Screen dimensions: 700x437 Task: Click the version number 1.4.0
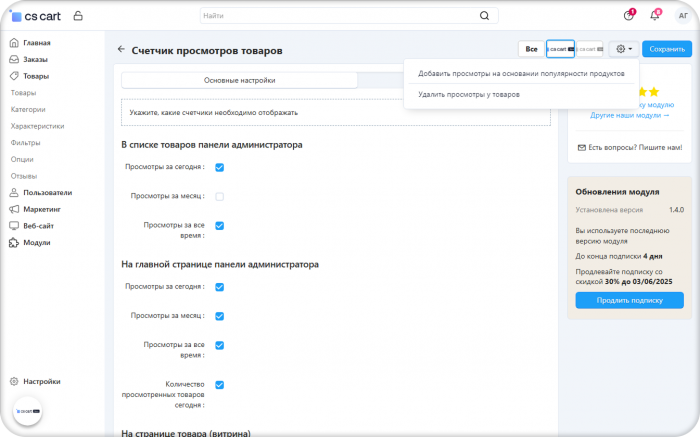point(676,210)
